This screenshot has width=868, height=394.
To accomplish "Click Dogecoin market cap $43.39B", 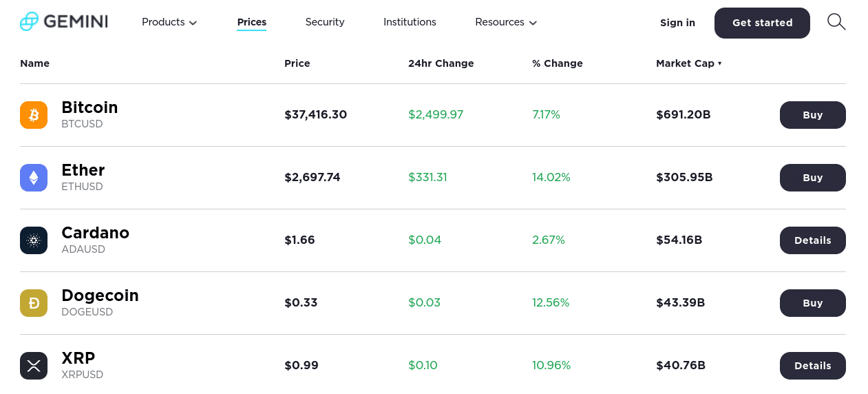I will [681, 303].
